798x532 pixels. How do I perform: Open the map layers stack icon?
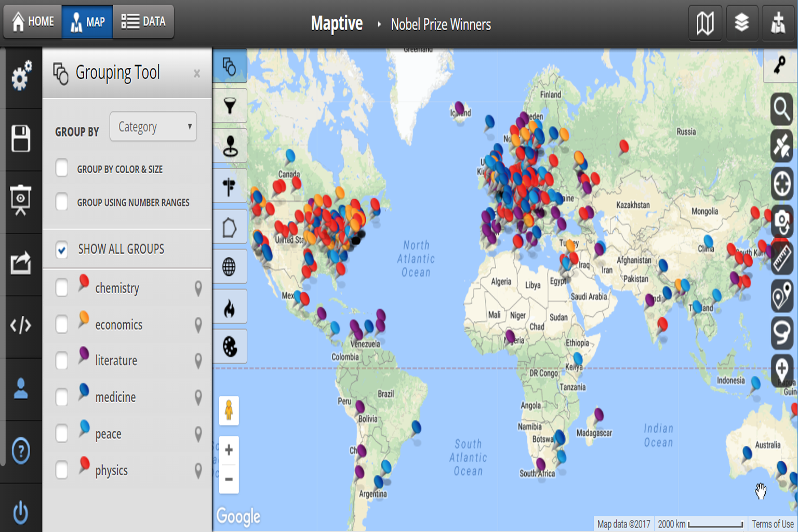[741, 23]
